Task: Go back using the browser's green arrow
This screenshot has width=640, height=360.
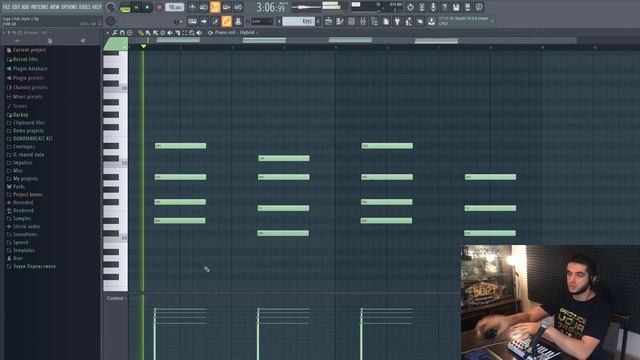Action: click(18, 40)
